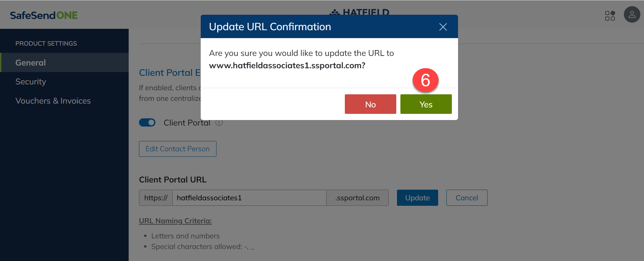Click the Hatfield company logo

[359, 12]
